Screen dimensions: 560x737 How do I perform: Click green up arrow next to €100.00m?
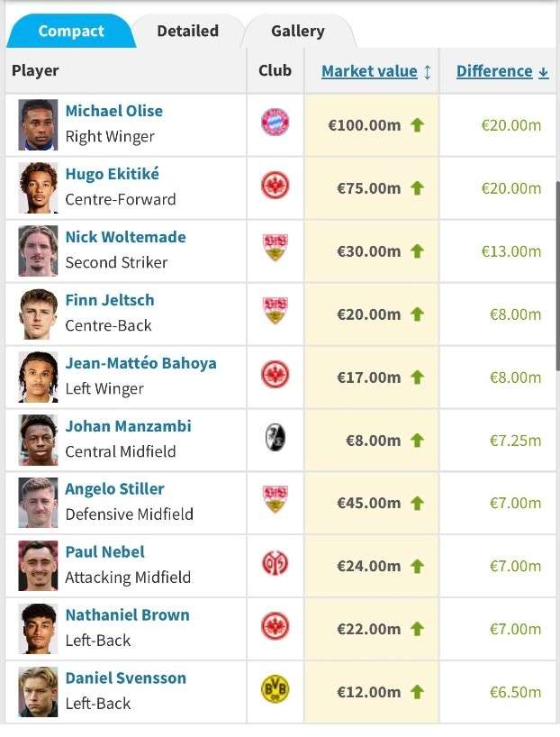tap(417, 125)
